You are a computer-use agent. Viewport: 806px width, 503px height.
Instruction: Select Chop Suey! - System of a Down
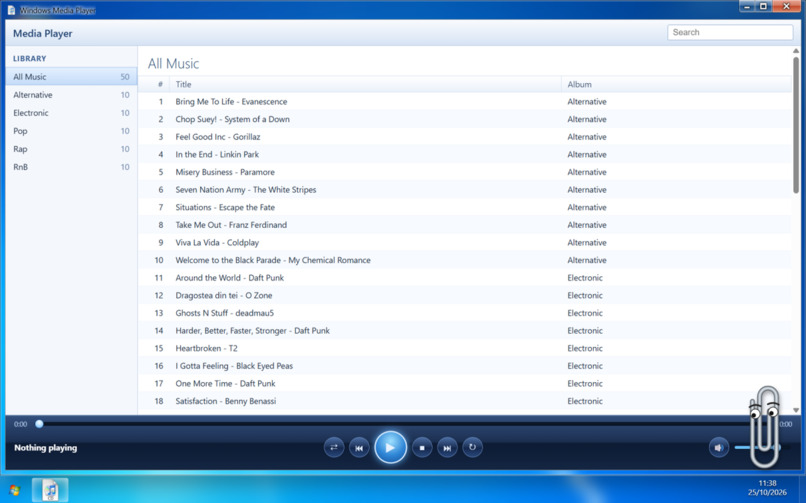[x=465, y=119]
